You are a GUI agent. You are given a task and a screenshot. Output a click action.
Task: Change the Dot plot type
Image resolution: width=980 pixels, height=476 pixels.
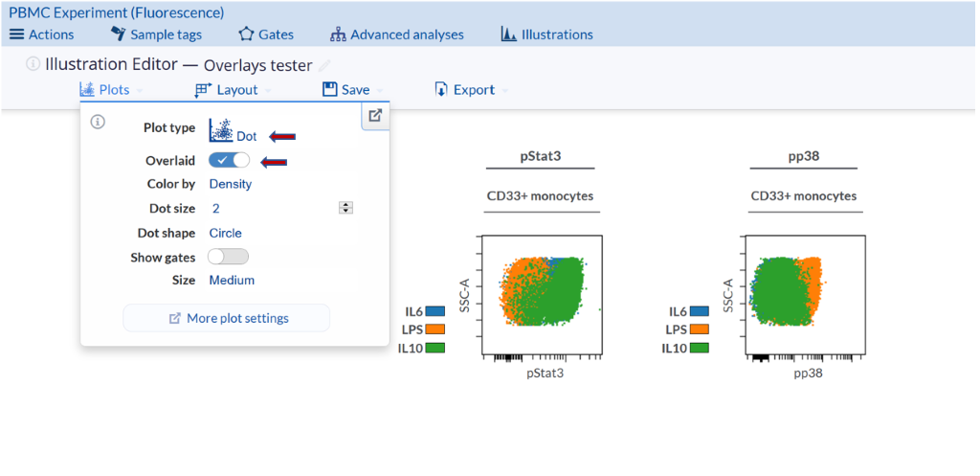(234, 130)
